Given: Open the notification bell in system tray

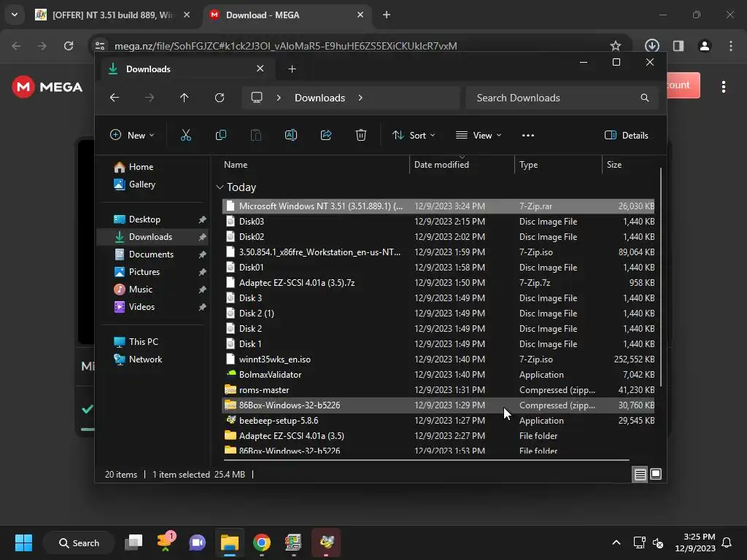Looking at the screenshot, I should pyautogui.click(x=727, y=542).
